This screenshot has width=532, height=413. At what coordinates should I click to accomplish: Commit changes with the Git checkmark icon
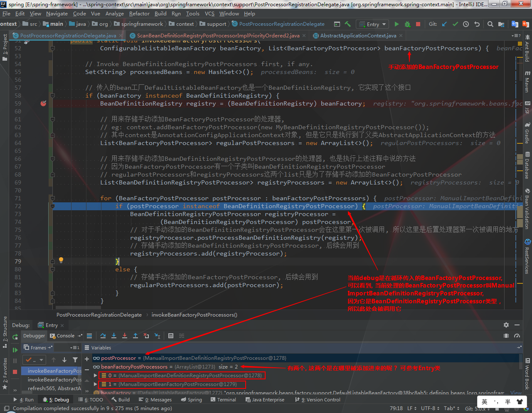455,24
